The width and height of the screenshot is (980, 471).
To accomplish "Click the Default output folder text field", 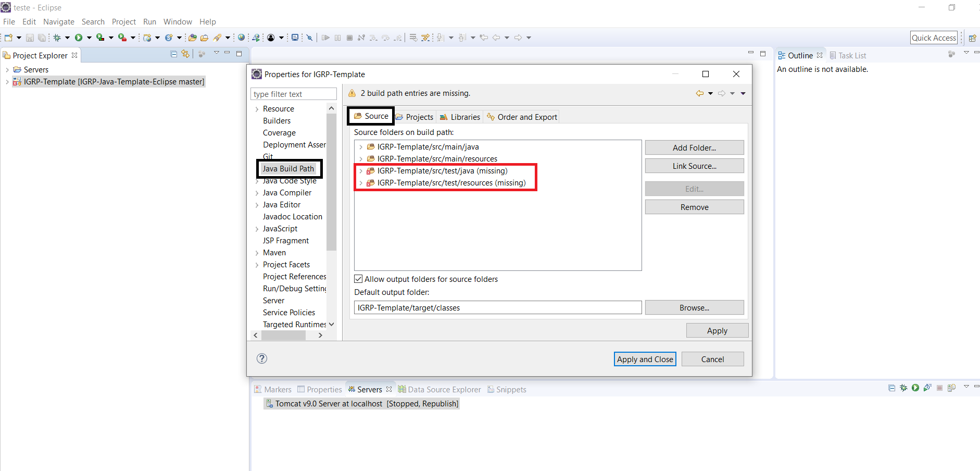I will tap(498, 307).
